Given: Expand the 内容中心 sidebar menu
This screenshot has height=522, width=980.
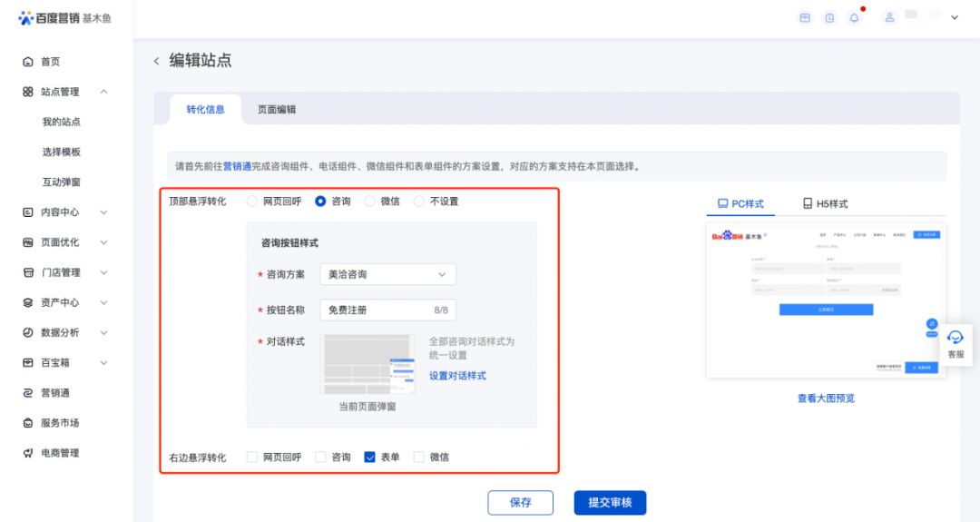Looking at the screenshot, I should [103, 212].
